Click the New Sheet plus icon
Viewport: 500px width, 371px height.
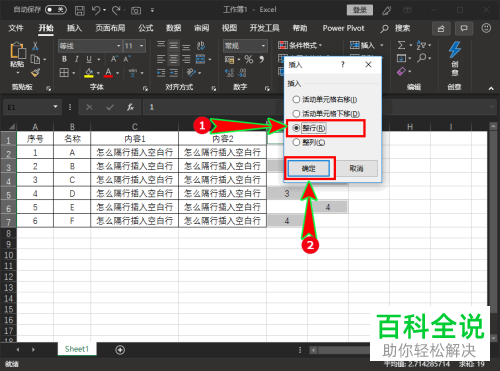120,350
